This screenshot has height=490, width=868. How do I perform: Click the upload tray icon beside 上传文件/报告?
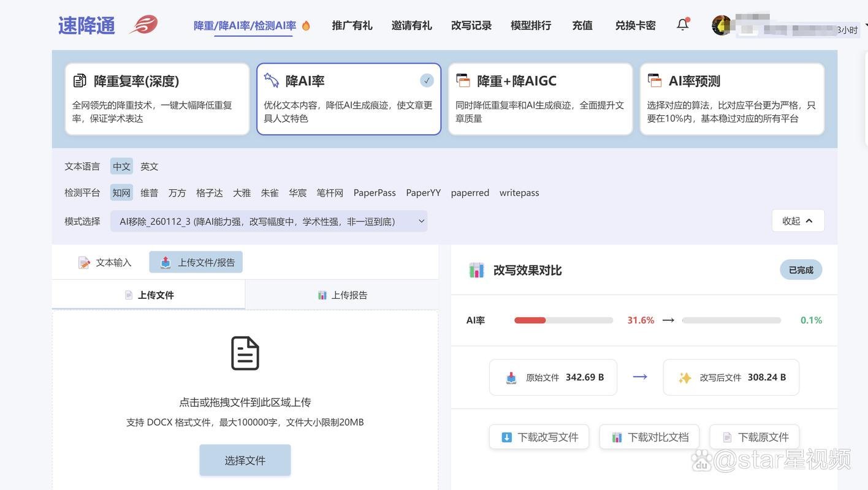pos(166,262)
